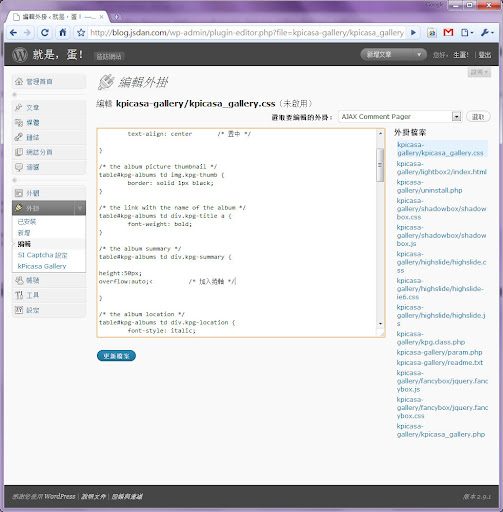Bookmark page with star icon

[x=81, y=33]
